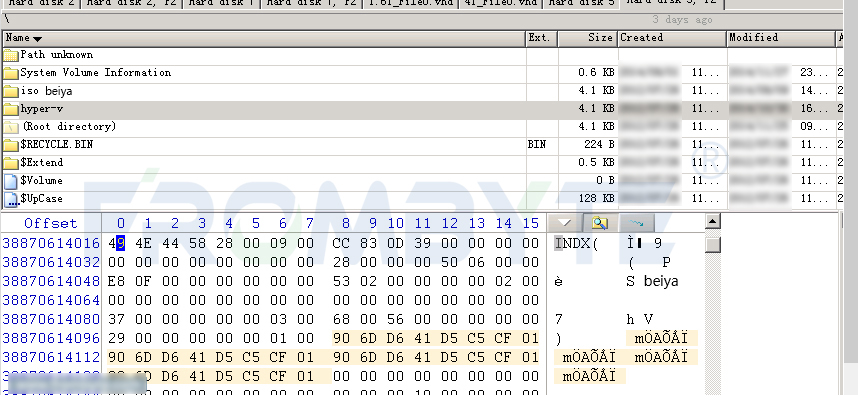Image resolution: width=858 pixels, height=395 pixels.
Task: Switch to the Hard disk 2 tab
Action: (x=40, y=3)
